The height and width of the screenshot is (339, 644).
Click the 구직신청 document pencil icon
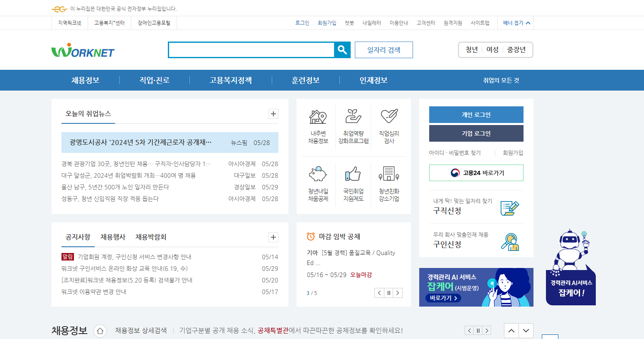510,208
